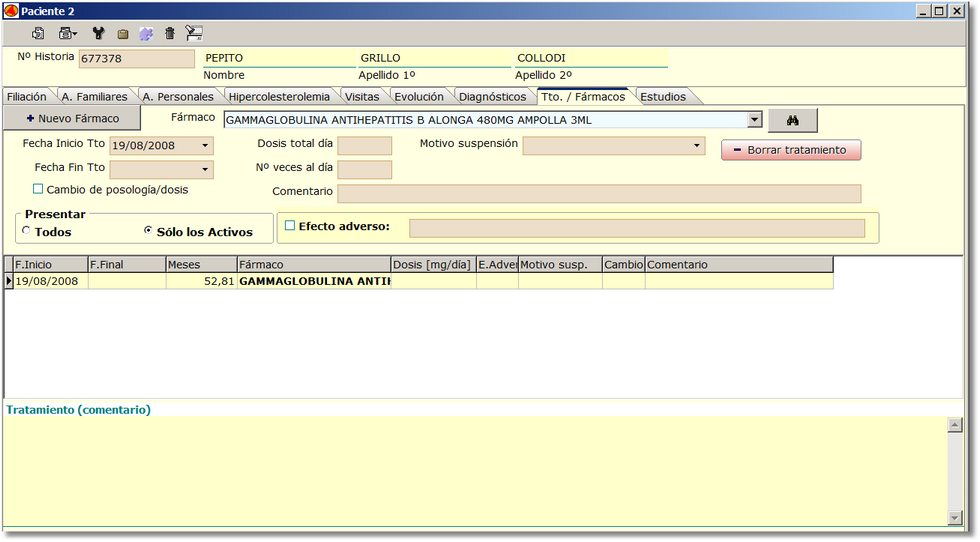Click the Dosis total día field
Image resolution: width=980 pixels, height=542 pixels.
point(364,146)
